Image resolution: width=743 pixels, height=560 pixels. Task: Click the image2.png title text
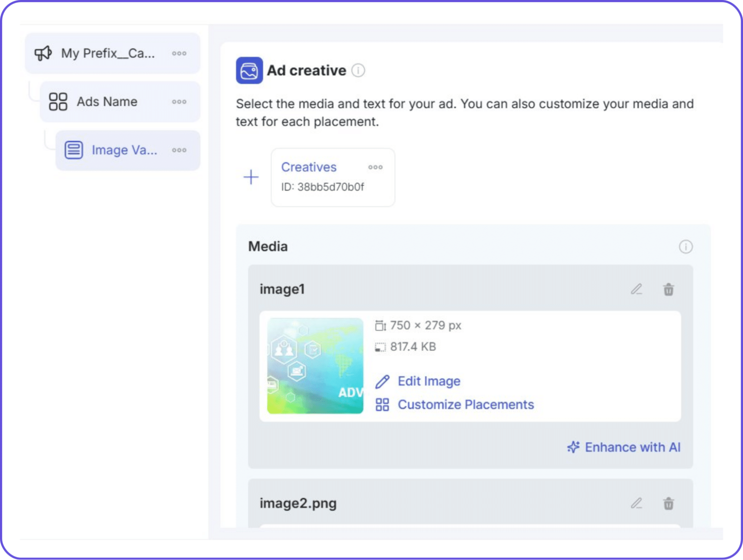click(x=298, y=503)
